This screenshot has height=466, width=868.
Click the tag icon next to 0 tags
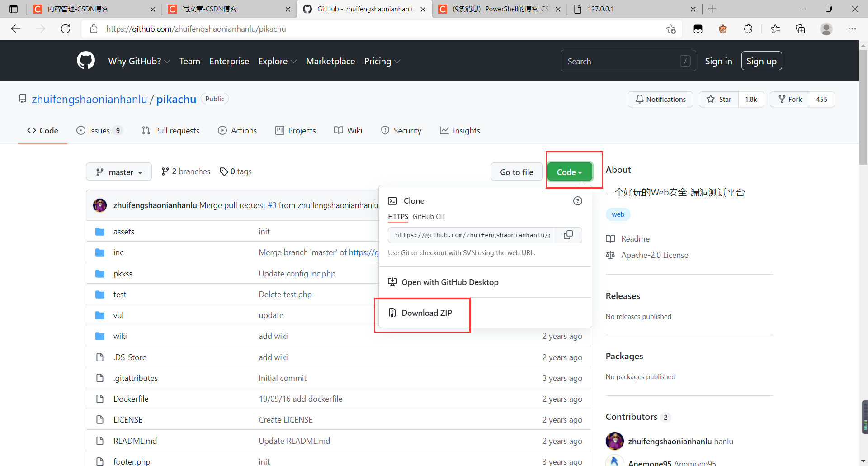click(224, 171)
